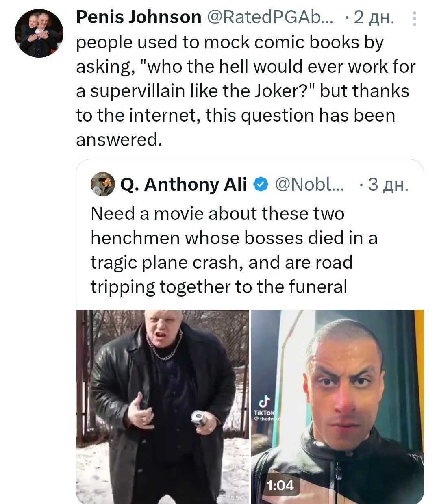This screenshot has height=504, width=439.
Task: Tap Q. Anthony Ali's small profile picture
Action: pyautogui.click(x=102, y=185)
